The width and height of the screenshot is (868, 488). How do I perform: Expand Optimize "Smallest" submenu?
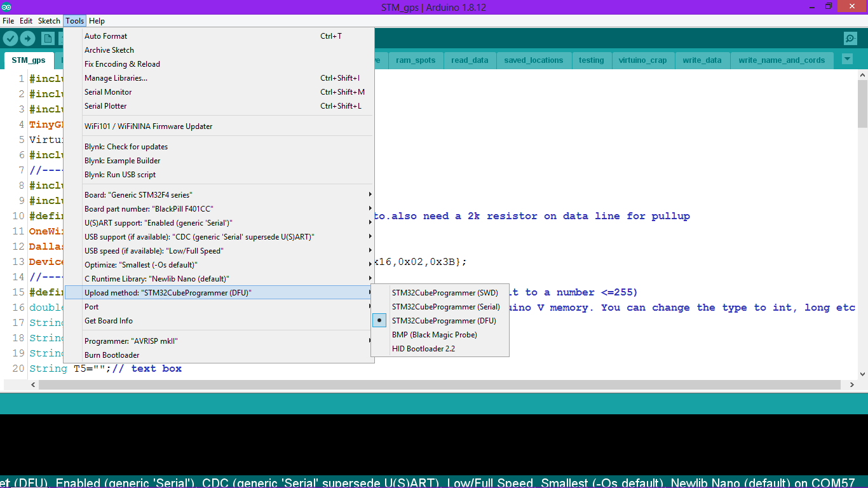click(219, 265)
